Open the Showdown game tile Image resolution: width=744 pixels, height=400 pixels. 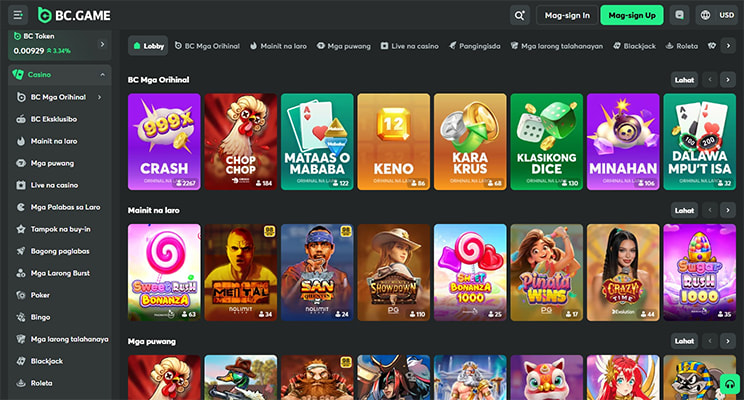pos(393,272)
